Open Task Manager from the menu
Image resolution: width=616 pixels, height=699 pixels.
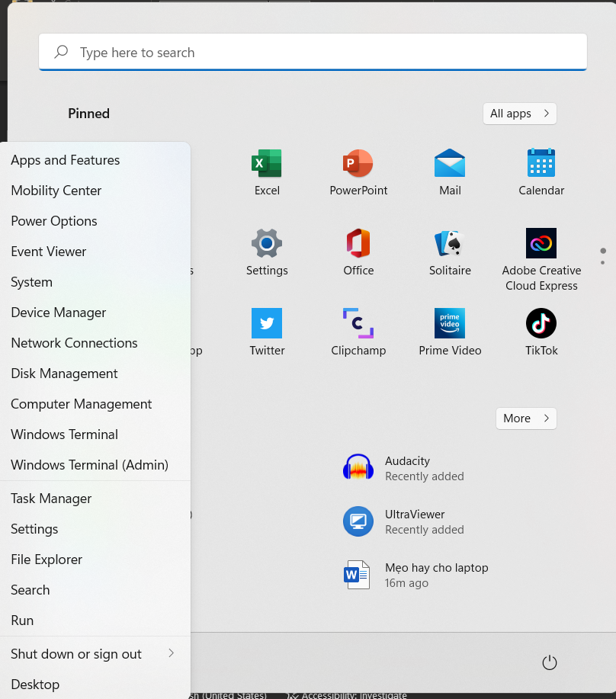[x=51, y=498]
